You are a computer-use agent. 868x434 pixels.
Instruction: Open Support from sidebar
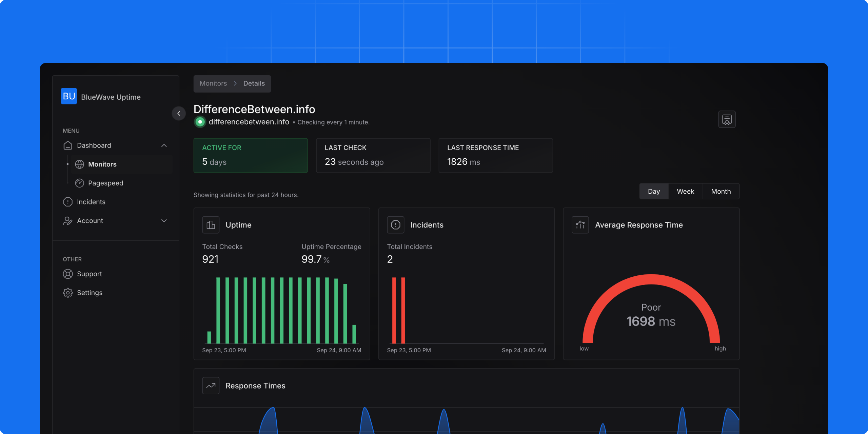point(89,274)
